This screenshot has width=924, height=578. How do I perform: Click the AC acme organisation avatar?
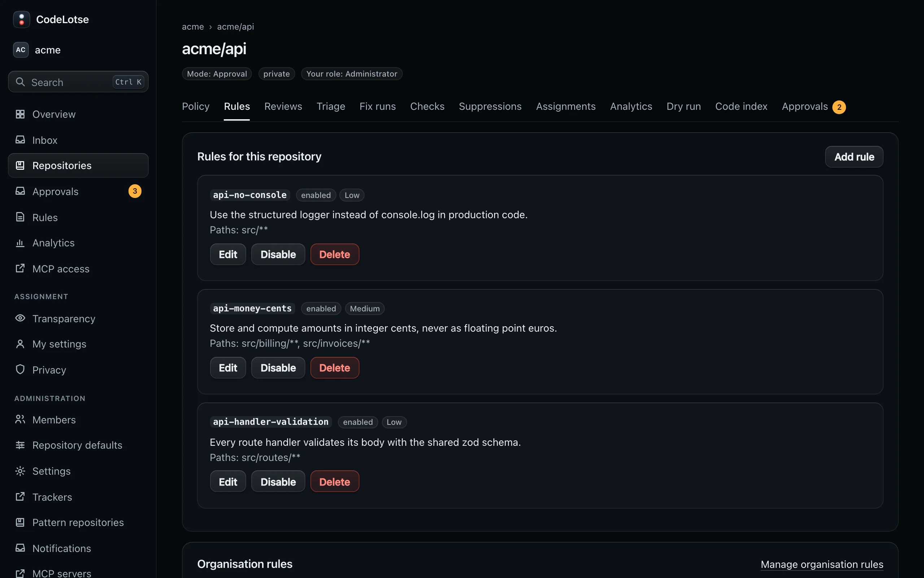[21, 50]
